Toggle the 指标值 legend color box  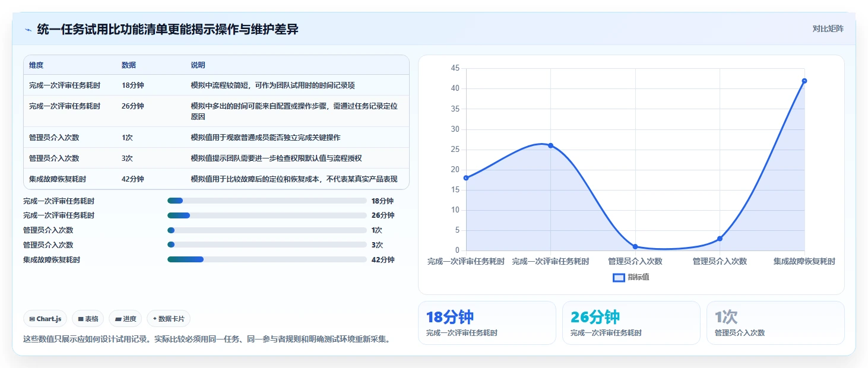pos(619,277)
